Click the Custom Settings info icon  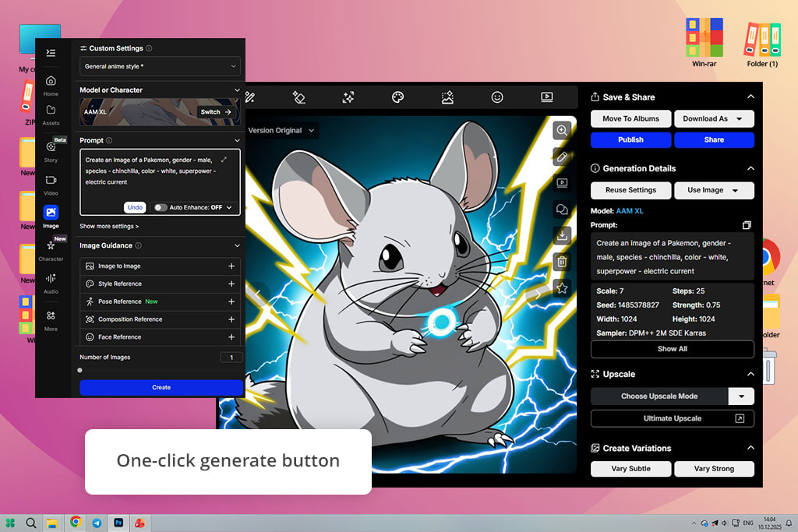click(149, 48)
